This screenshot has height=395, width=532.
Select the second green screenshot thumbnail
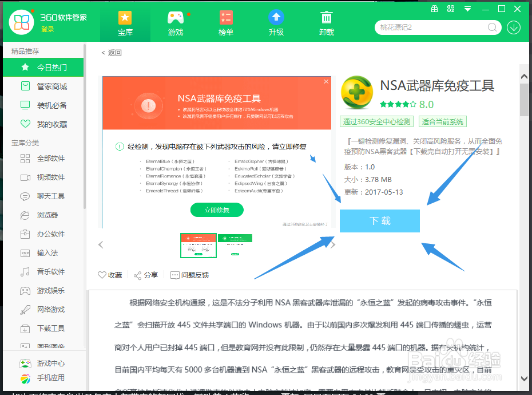(235, 245)
